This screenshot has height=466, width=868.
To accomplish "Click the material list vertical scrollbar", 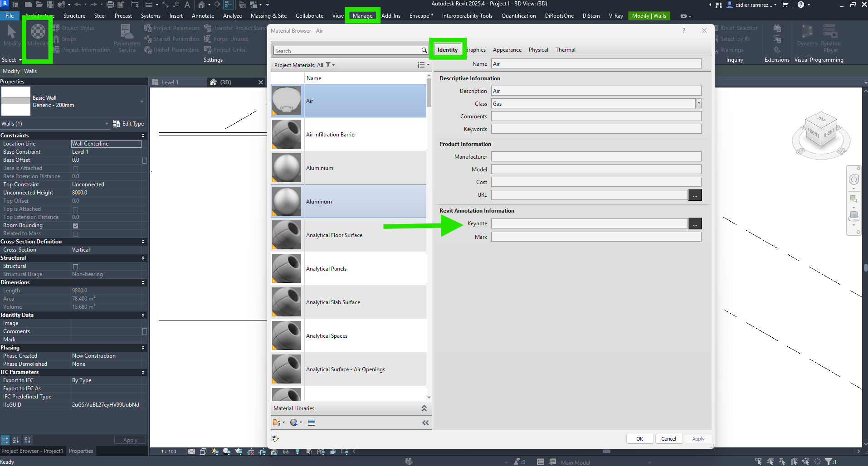I will coord(429,92).
